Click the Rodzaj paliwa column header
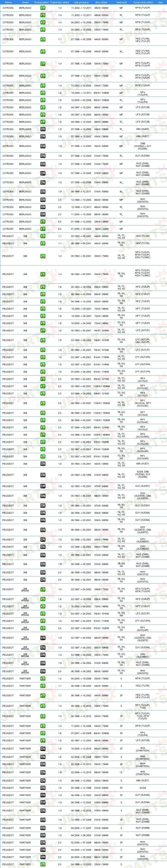 41,2
